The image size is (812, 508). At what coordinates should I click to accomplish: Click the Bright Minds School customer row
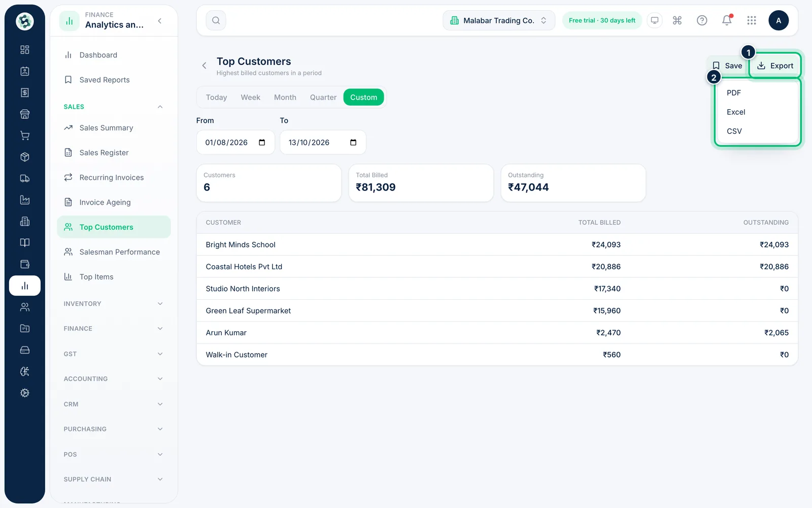497,245
